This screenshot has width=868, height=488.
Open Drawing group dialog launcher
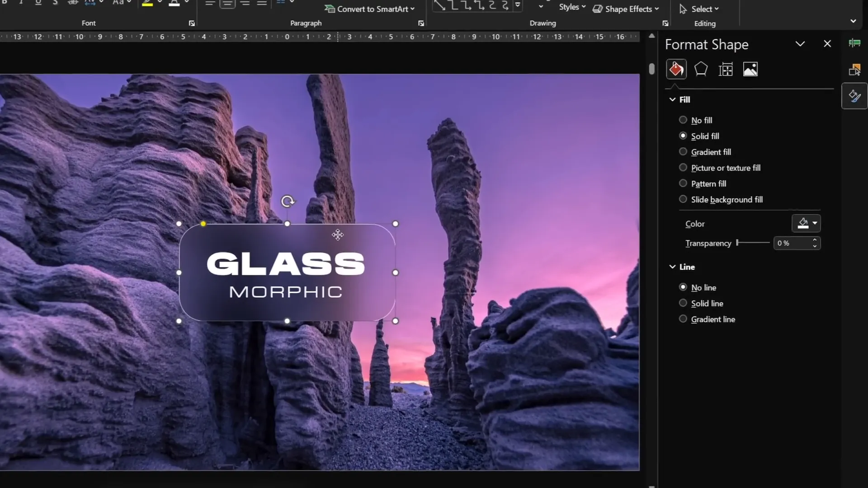(x=665, y=23)
